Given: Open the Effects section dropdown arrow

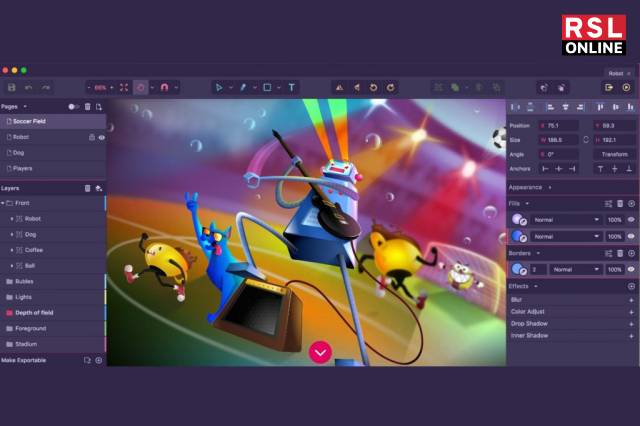Looking at the screenshot, I should tap(536, 286).
